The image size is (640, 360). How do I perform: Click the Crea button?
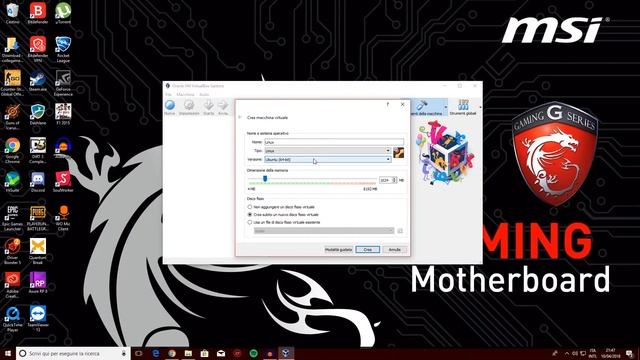click(x=367, y=249)
